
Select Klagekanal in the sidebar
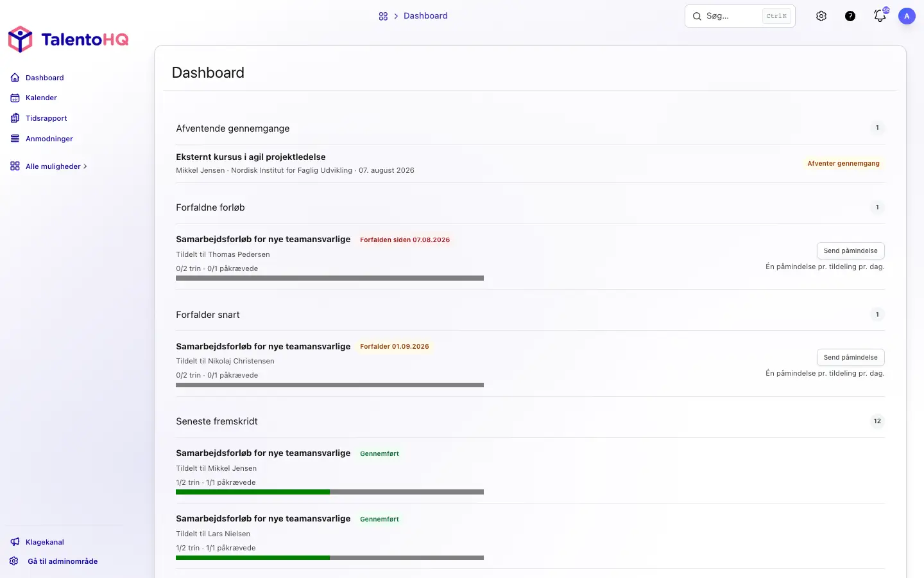[45, 542]
